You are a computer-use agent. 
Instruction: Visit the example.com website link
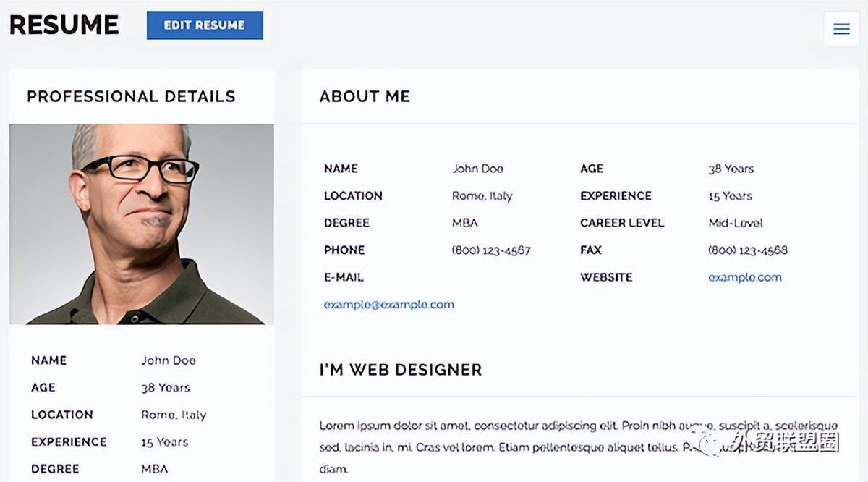[x=744, y=277]
